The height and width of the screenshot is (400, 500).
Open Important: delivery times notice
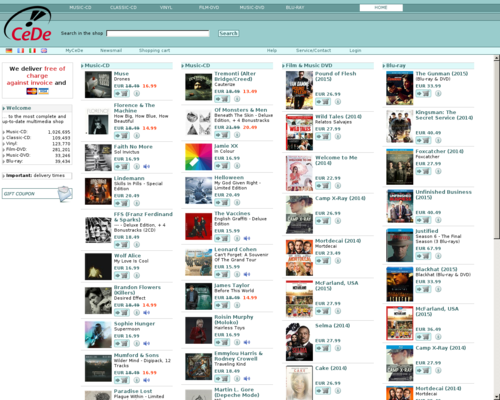coord(37,176)
